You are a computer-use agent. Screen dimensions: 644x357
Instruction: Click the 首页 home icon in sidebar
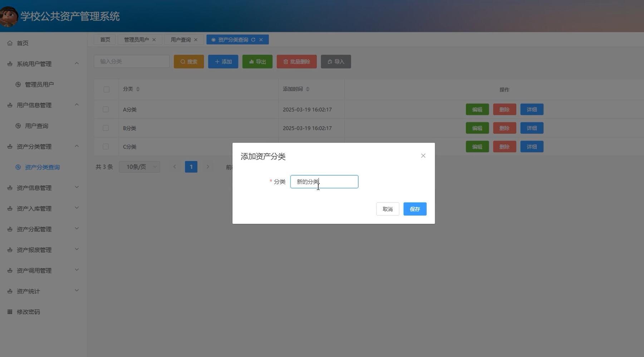coord(10,43)
